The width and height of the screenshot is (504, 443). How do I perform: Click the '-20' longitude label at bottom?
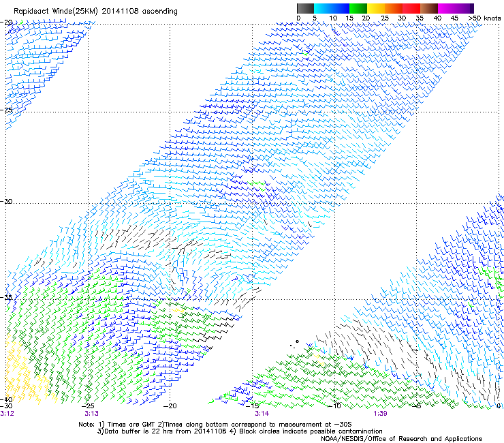click(x=170, y=406)
